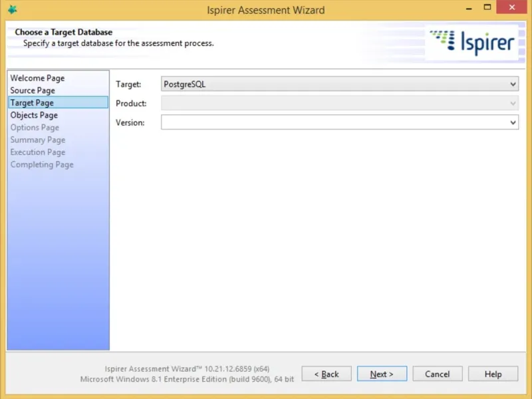Select Options Page in sidebar
Image resolution: width=532 pixels, height=399 pixels.
tap(35, 128)
